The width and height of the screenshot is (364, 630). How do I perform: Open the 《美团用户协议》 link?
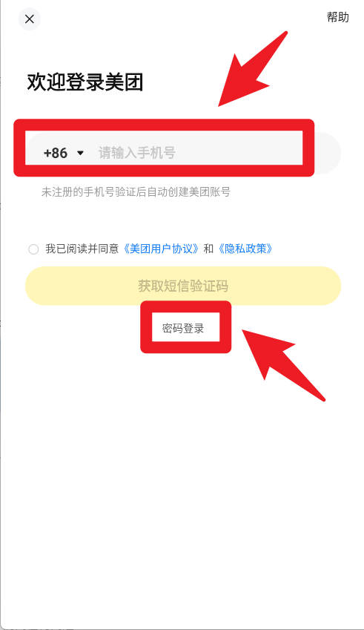click(162, 249)
